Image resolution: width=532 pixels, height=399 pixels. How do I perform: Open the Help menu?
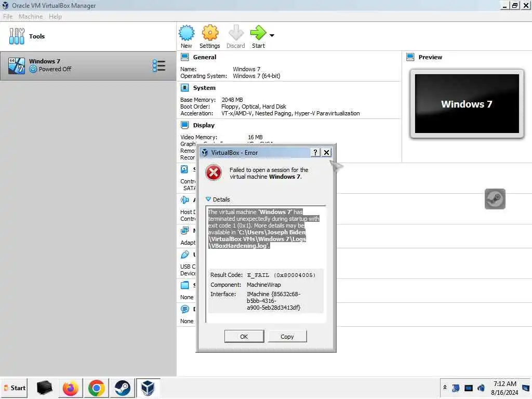(55, 17)
